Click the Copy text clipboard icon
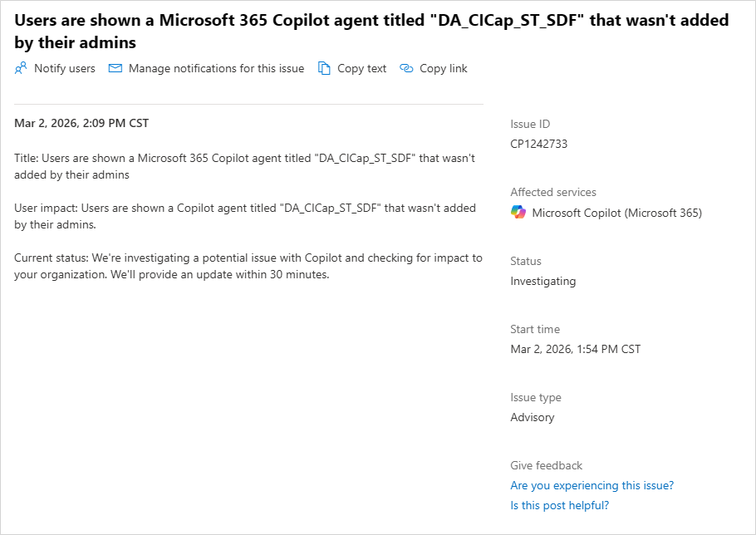This screenshot has width=756, height=535. pos(324,69)
